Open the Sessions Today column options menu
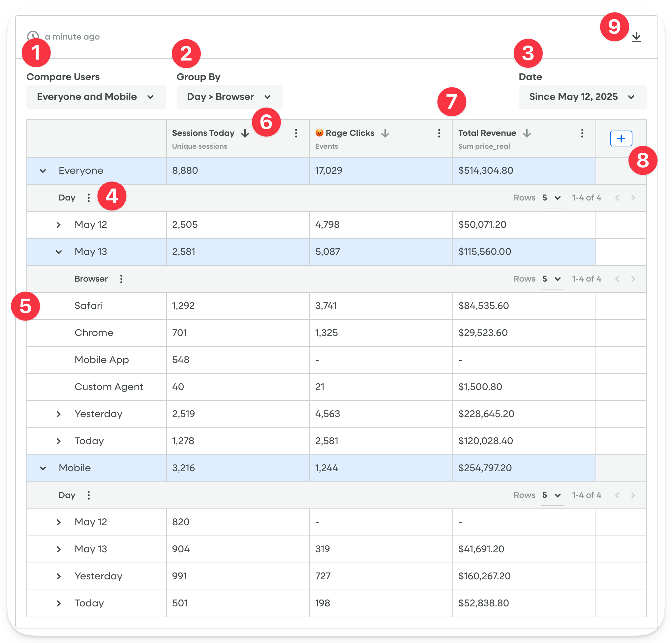 [295, 133]
